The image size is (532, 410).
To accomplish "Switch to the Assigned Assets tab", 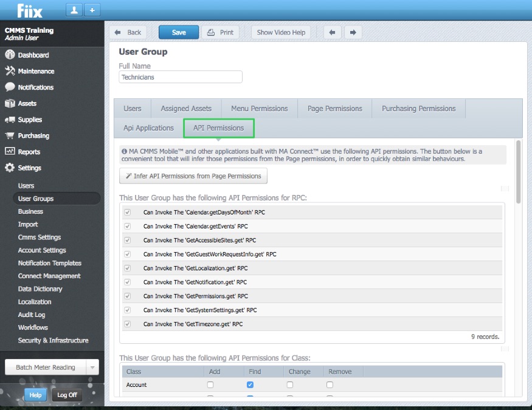I will pos(186,109).
